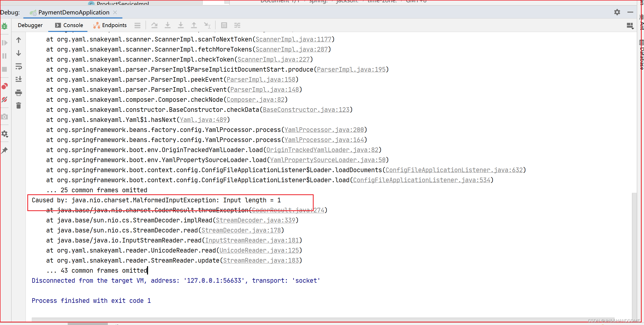
Task: Toggle soft-wrap in console output
Action: click(x=19, y=66)
